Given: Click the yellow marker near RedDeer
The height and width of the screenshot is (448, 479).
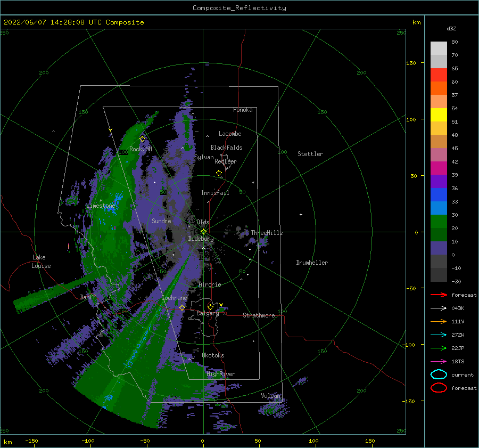Looking at the screenshot, I should coord(219,173).
